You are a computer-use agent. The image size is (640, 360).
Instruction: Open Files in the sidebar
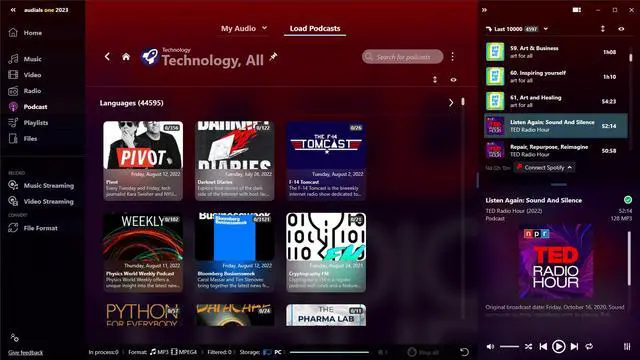pos(23,138)
